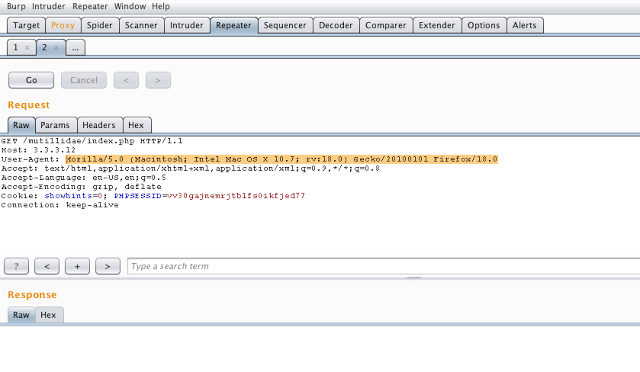Show Raw view of the Request
Image resolution: width=640 pixels, height=372 pixels.
[x=21, y=125]
